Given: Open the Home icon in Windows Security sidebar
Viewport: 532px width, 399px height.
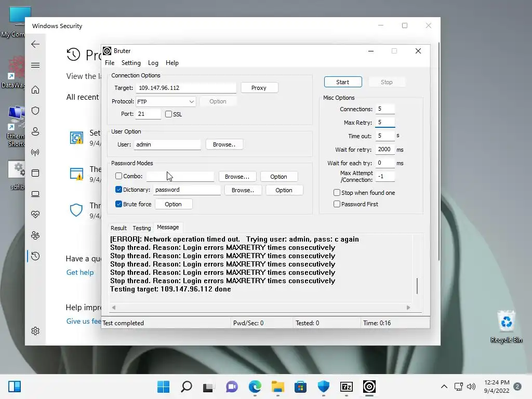Looking at the screenshot, I should tap(35, 90).
